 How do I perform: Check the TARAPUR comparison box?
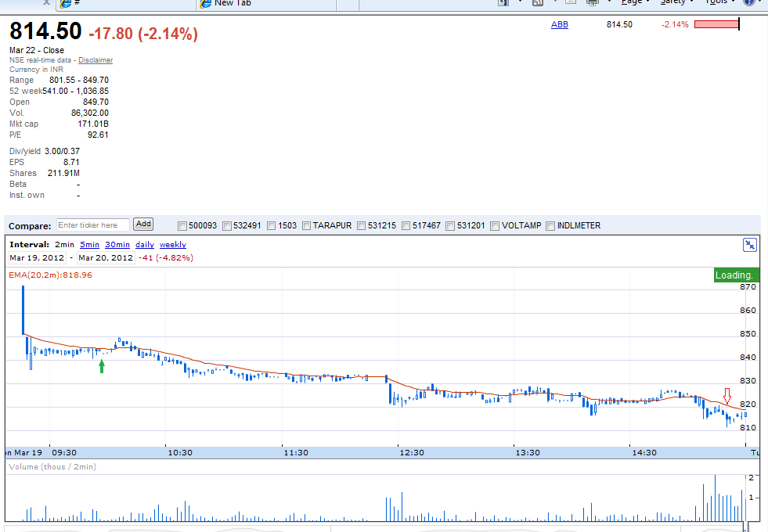click(x=307, y=225)
